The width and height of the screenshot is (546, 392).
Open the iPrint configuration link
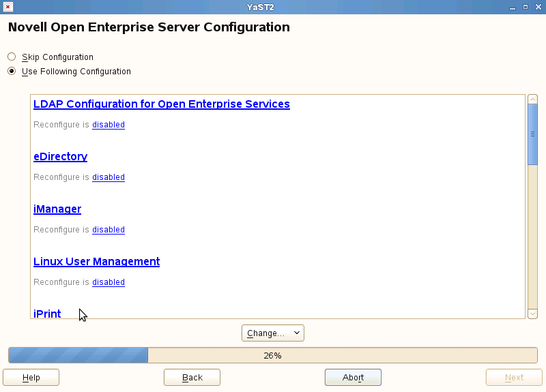coord(47,314)
